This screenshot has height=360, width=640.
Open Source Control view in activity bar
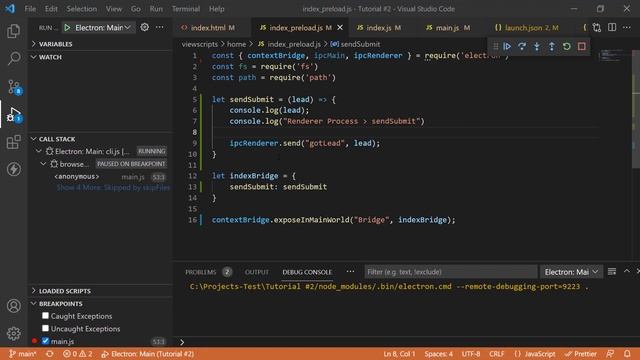13,87
